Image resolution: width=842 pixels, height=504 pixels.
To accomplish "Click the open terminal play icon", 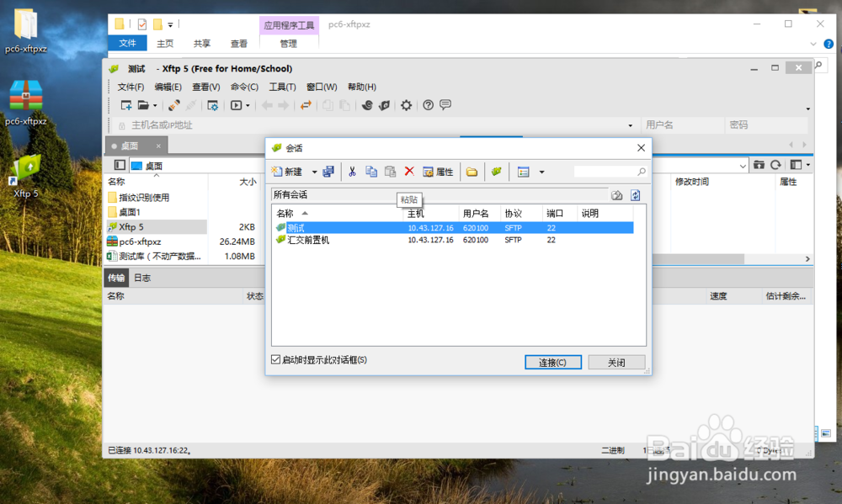I will tap(236, 105).
